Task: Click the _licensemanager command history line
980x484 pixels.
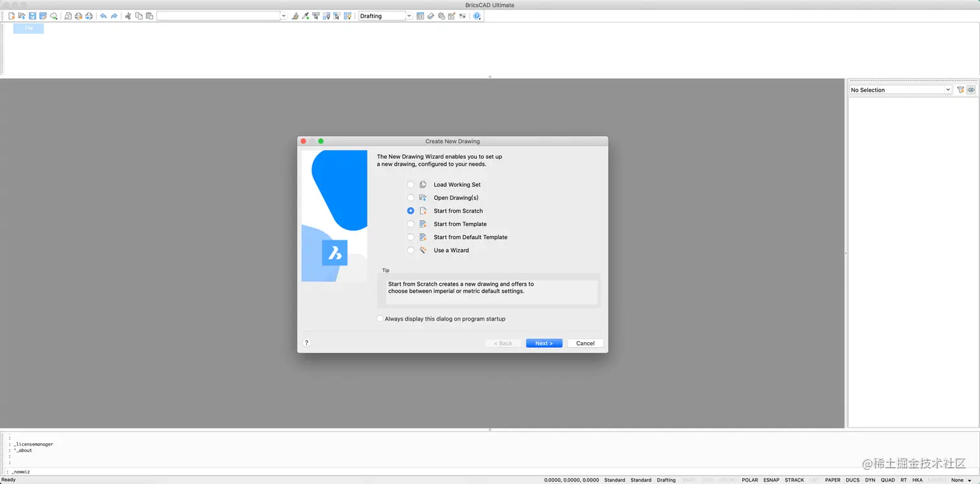Action: click(x=34, y=444)
